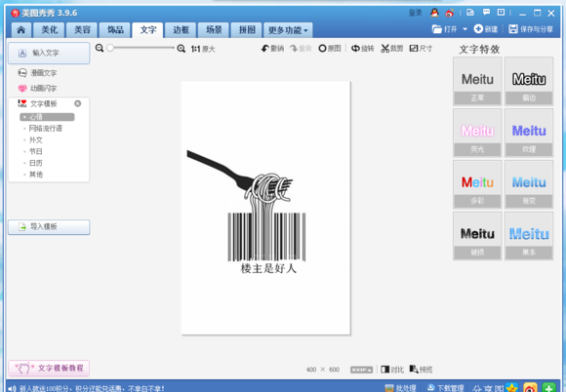
Task: Open the 旋转 rotate tool
Action: click(363, 49)
